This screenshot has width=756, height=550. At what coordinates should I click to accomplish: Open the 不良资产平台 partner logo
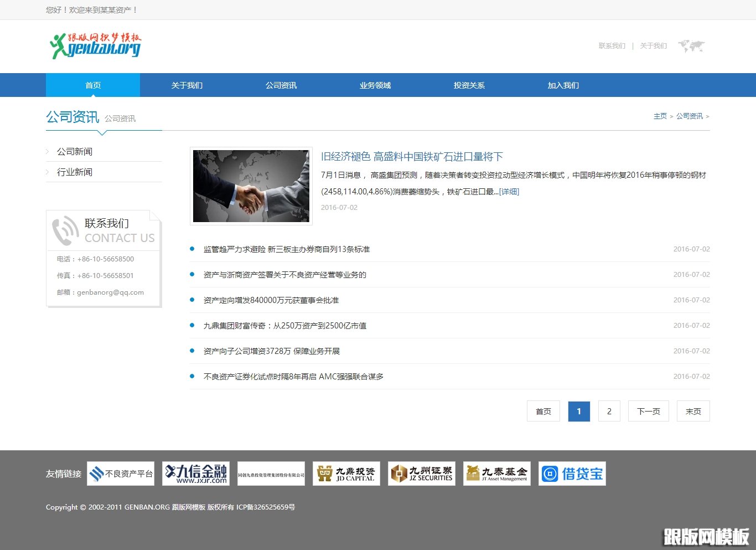pyautogui.click(x=121, y=474)
